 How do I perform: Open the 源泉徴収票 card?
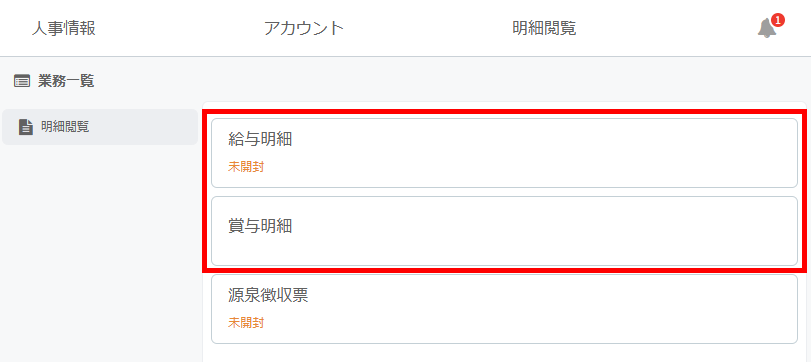(504, 309)
